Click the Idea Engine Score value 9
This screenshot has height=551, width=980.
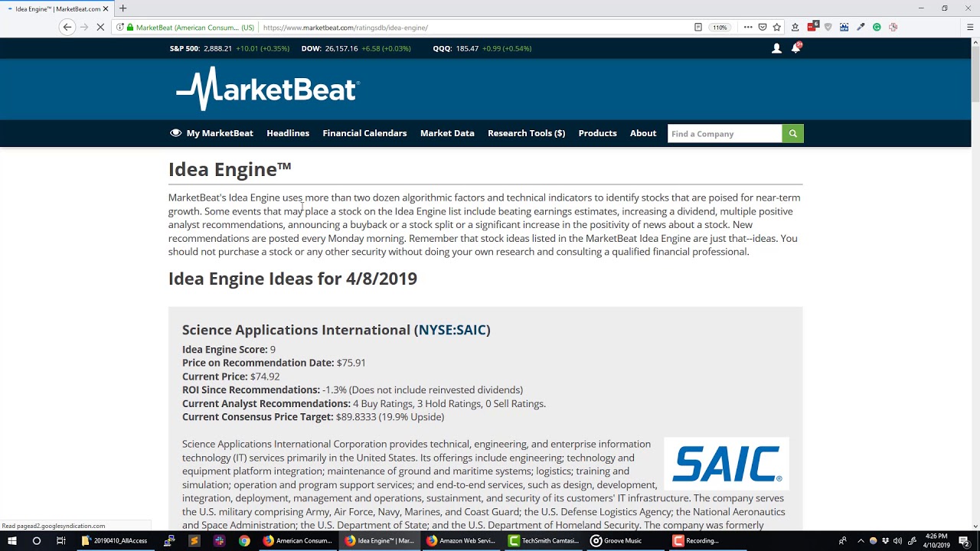point(273,350)
